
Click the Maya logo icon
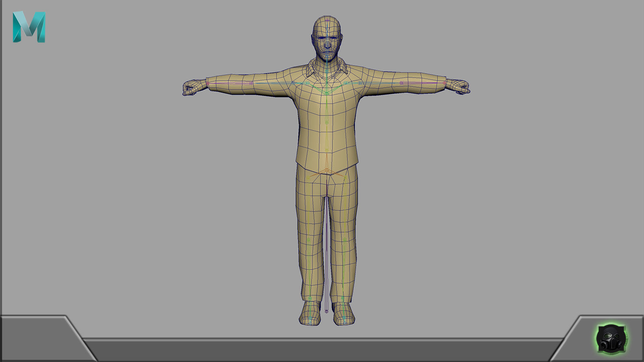[x=29, y=27]
